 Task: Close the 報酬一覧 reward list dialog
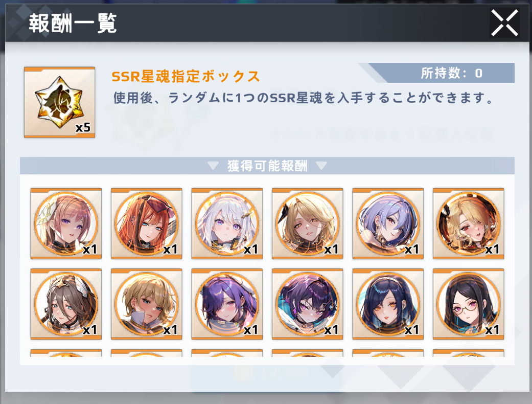click(x=504, y=23)
